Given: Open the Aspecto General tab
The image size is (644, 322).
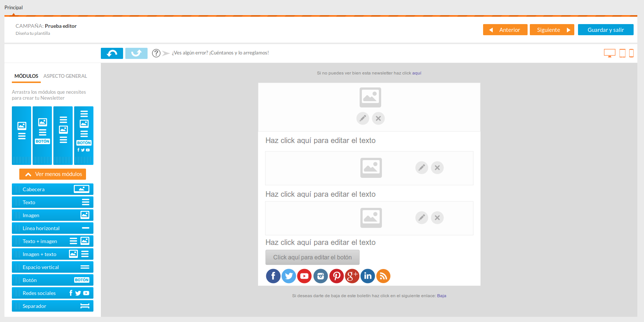Looking at the screenshot, I should [65, 76].
